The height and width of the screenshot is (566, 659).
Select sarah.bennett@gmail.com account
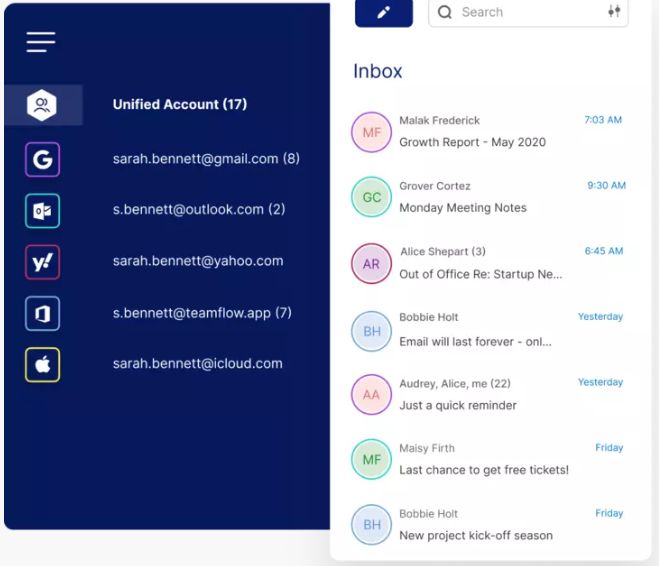pos(205,159)
